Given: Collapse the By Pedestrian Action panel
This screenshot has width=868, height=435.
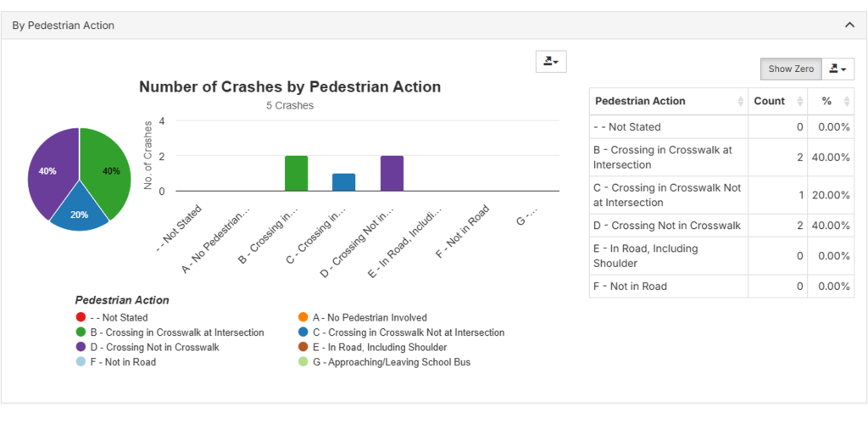Looking at the screenshot, I should pos(849,25).
